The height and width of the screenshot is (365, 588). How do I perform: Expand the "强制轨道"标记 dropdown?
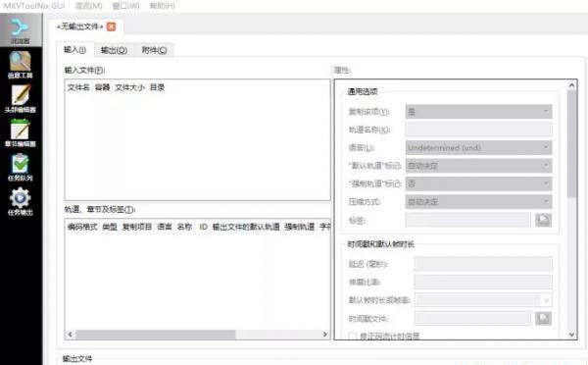[478, 183]
